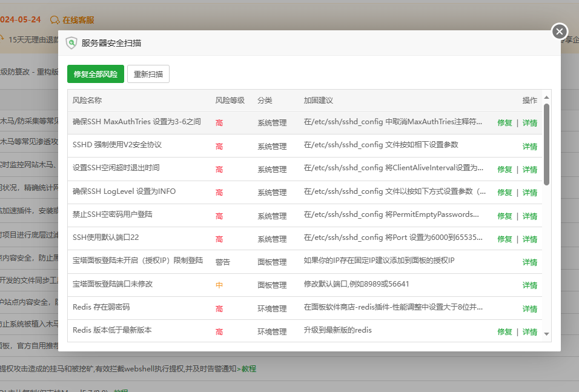Select risk name SSHD 强制使用V2安全协议
The image size is (579, 392).
point(117,144)
